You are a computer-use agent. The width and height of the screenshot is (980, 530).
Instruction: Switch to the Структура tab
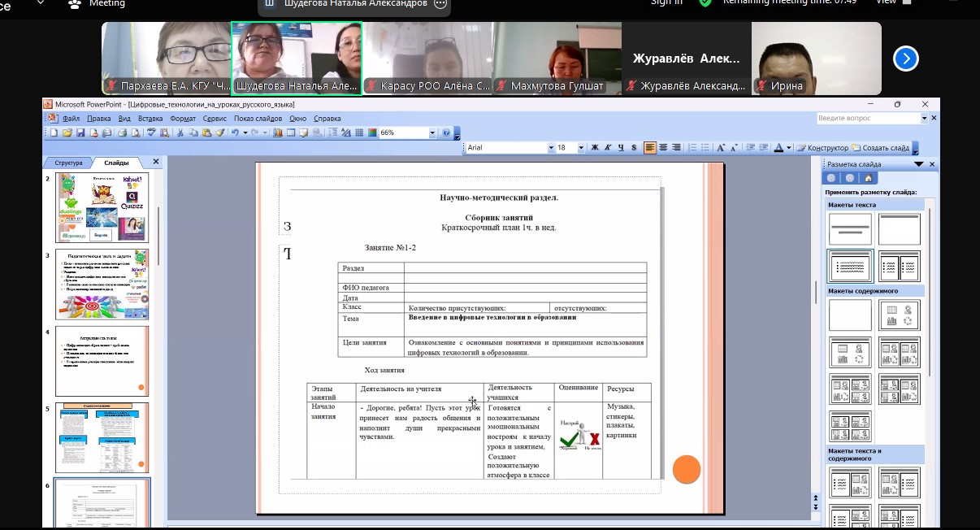[68, 163]
